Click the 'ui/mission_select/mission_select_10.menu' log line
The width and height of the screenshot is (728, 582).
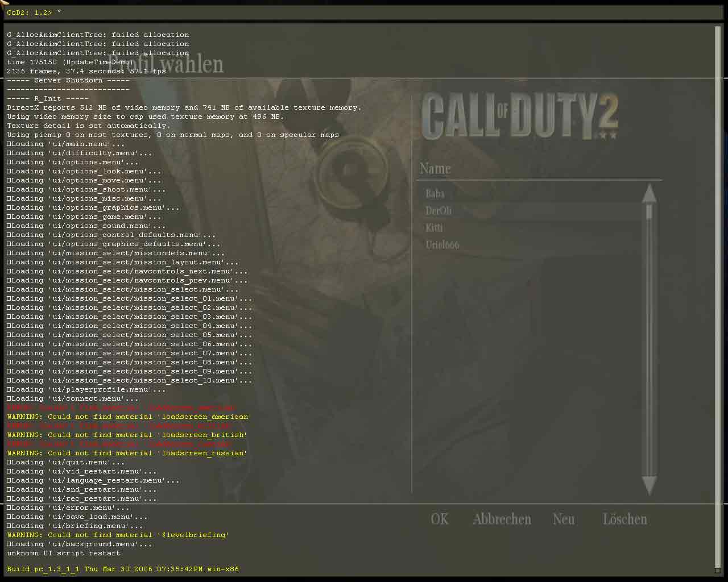pos(130,380)
